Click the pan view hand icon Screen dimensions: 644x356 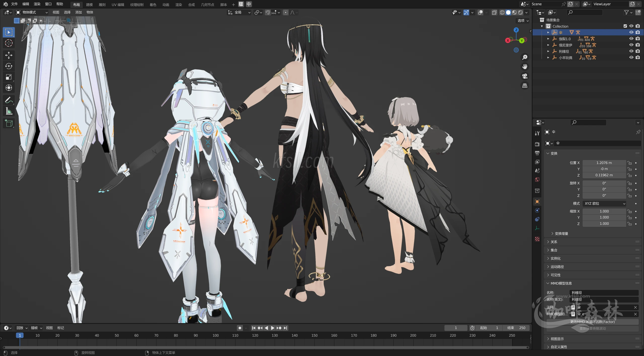[525, 67]
